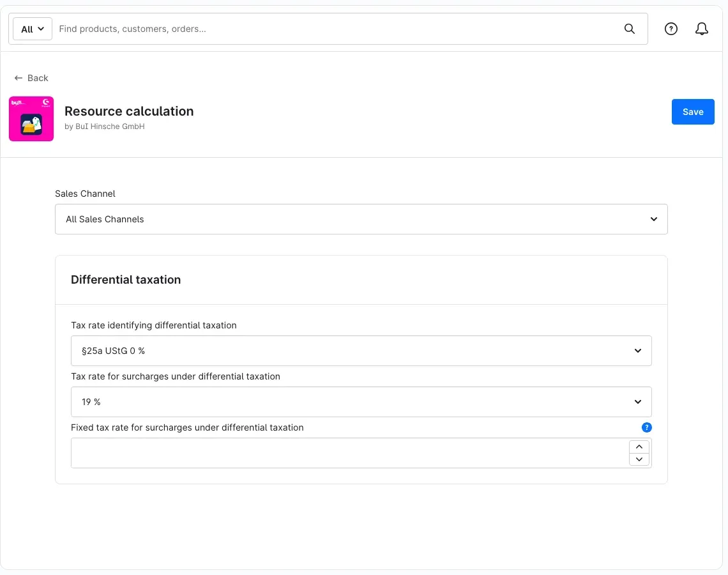Click the Resource calculation plugin logo

coord(31,119)
